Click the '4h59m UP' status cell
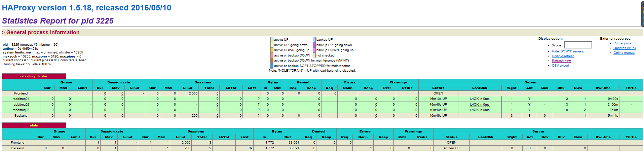 pyautogui.click(x=451, y=148)
